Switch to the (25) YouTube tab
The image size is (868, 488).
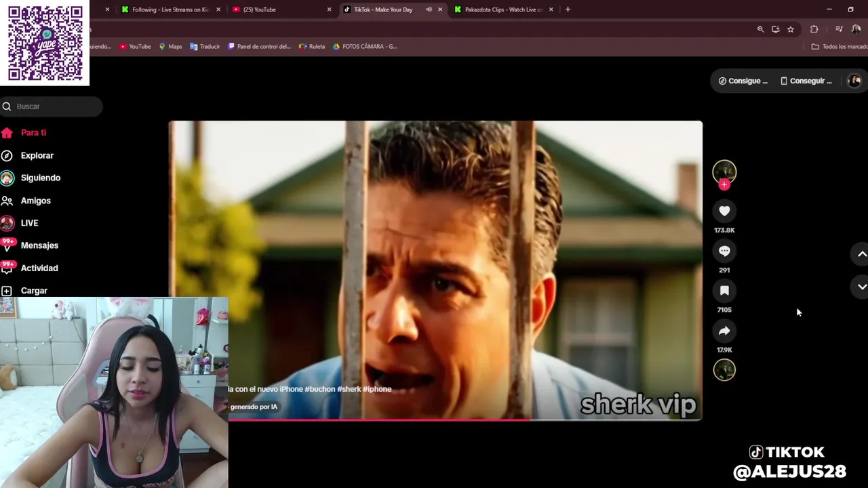[281, 9]
